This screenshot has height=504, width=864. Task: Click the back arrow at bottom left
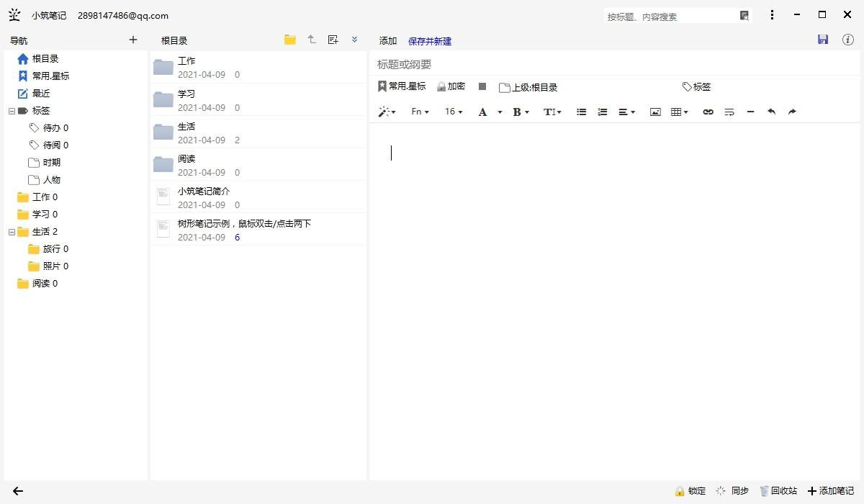[x=18, y=491]
